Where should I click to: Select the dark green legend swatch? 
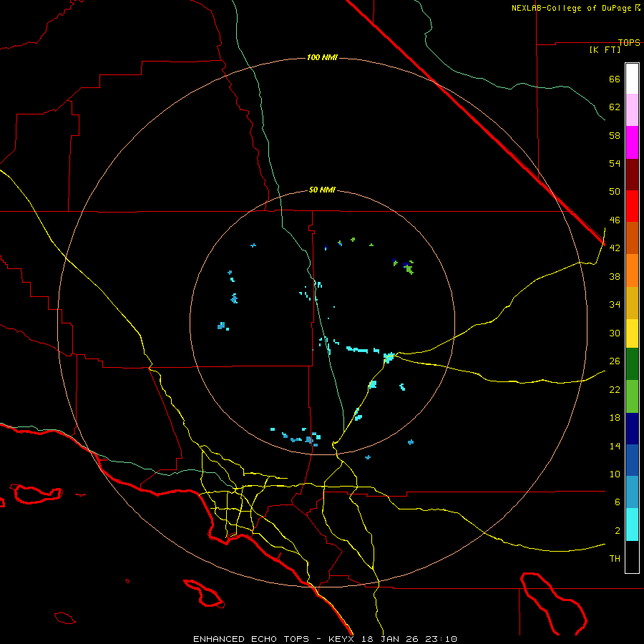(632, 364)
